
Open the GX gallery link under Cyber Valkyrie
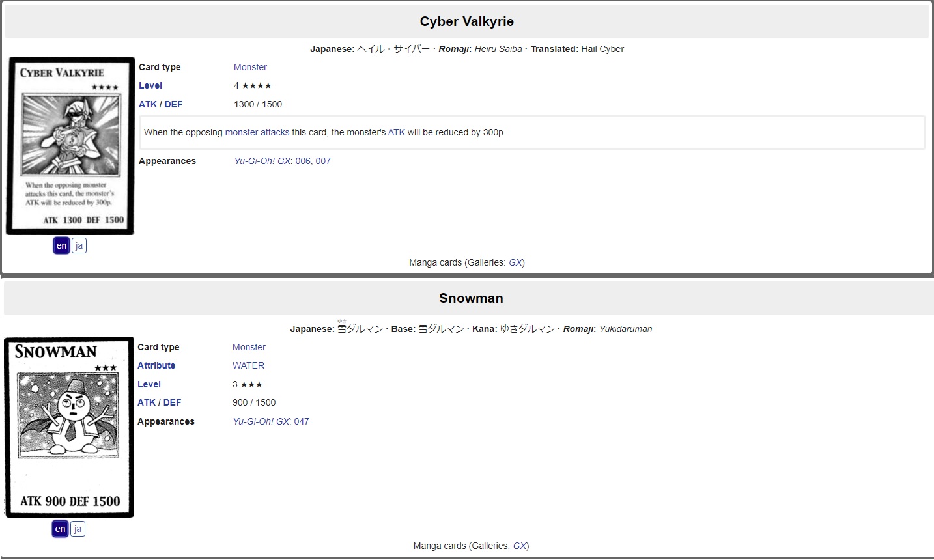click(x=515, y=262)
